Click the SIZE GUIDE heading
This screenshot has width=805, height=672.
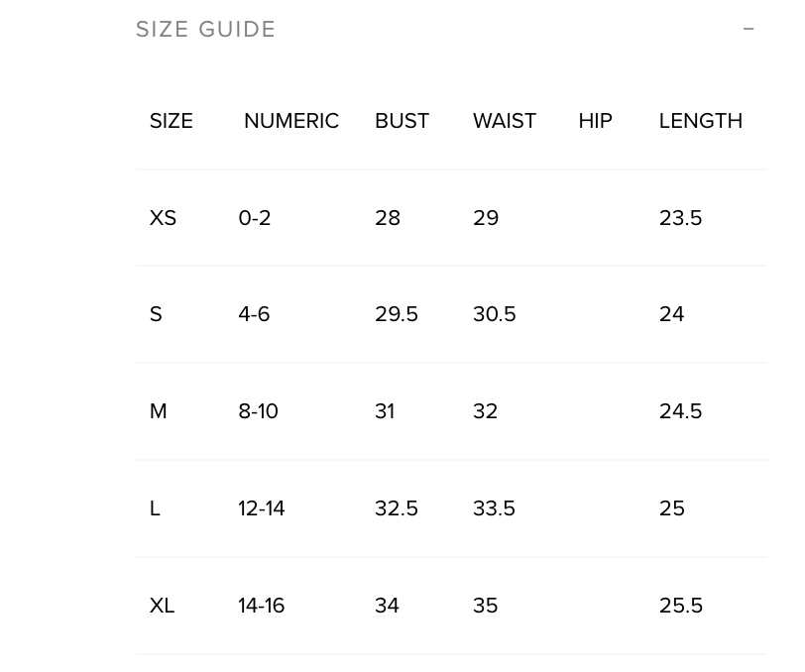[x=206, y=30]
